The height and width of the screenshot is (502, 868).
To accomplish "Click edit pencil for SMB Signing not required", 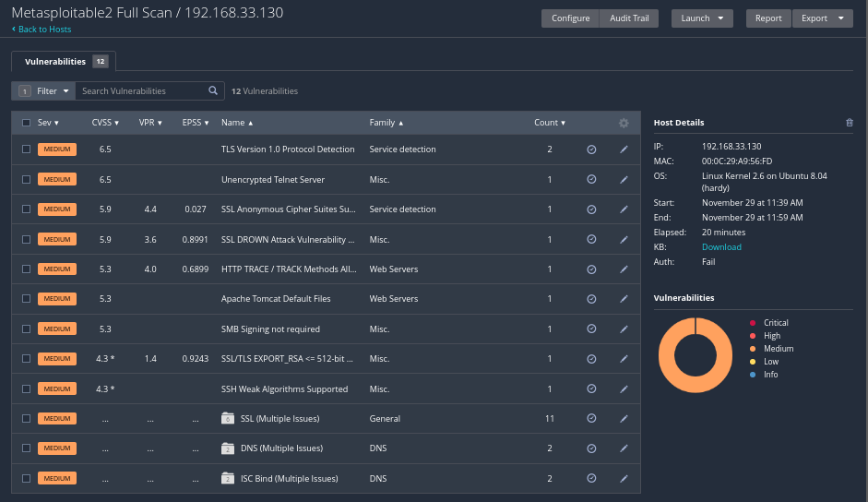I will (x=624, y=329).
